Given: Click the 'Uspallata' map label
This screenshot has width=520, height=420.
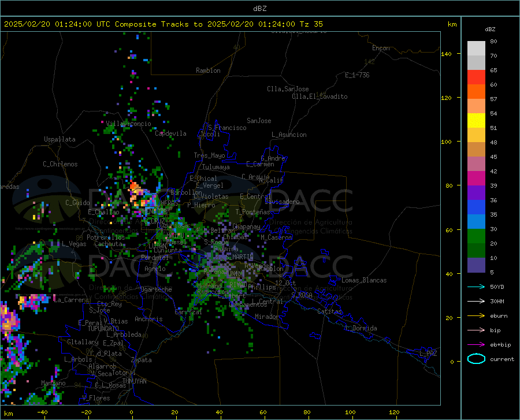Looking at the screenshot, I should pyautogui.click(x=60, y=139).
